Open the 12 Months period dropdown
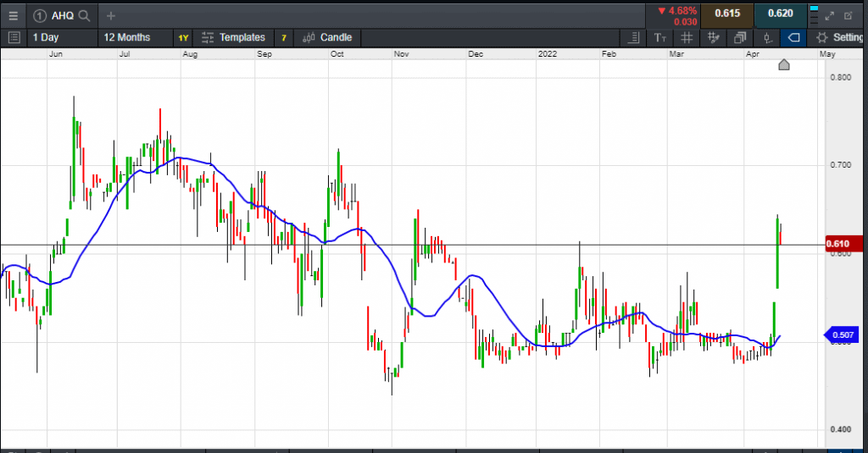Screen dimensions: 868x453 click(x=127, y=37)
